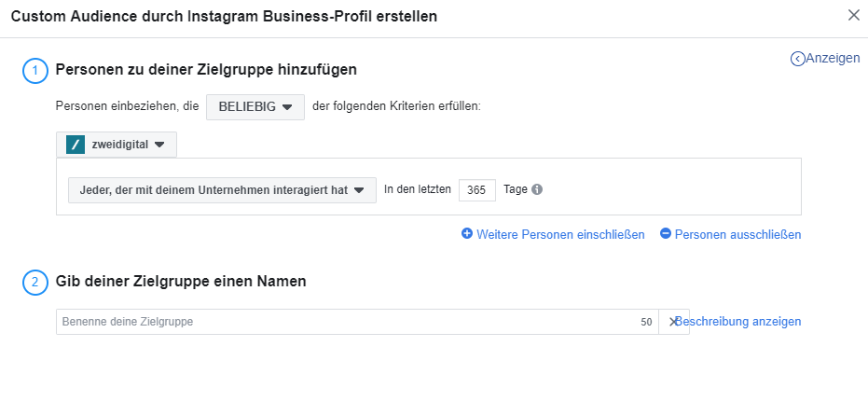Focus the 365 days input field
This screenshot has width=868, height=402.
(x=476, y=190)
